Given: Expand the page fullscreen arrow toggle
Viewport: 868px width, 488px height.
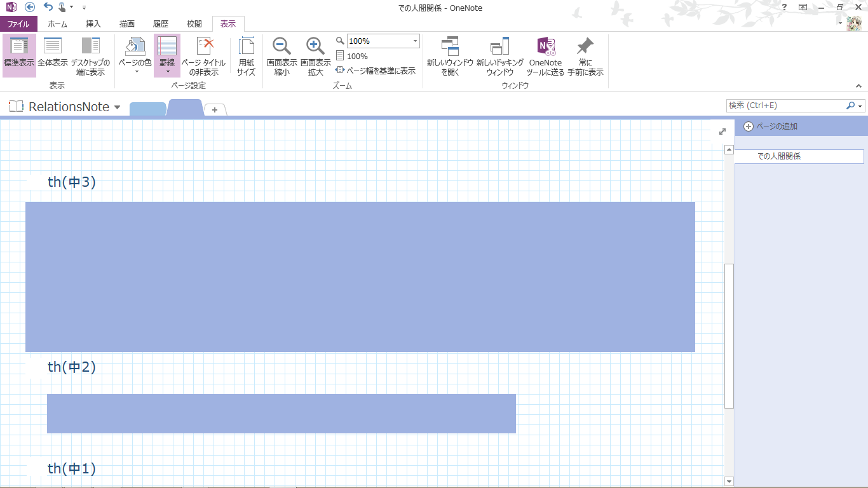Looking at the screenshot, I should (x=722, y=132).
